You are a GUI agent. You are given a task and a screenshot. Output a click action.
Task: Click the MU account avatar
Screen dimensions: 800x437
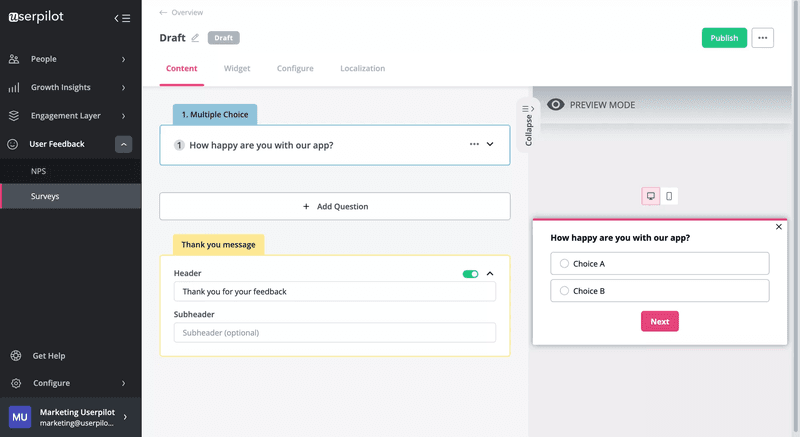[20, 417]
